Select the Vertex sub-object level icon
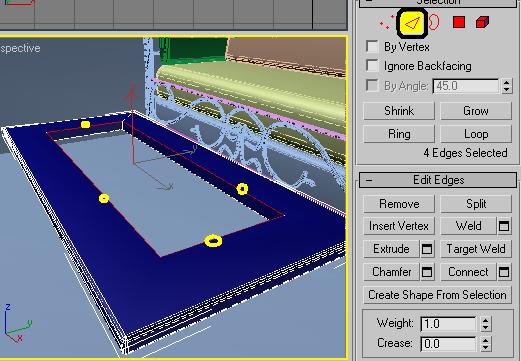 click(387, 22)
